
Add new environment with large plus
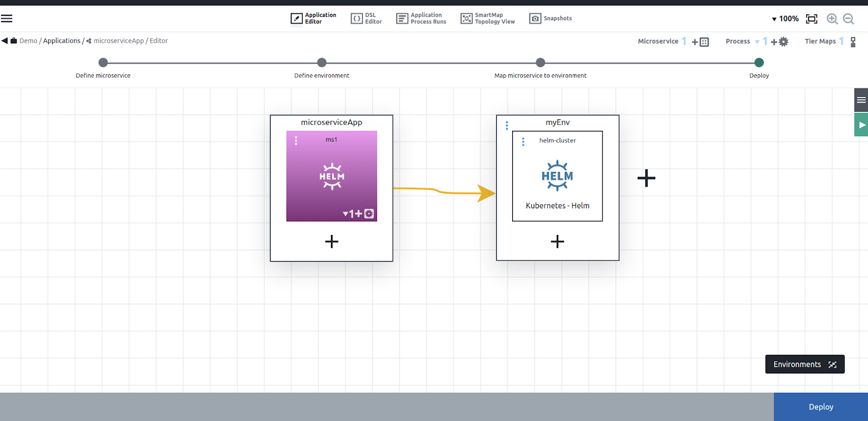pos(646,178)
